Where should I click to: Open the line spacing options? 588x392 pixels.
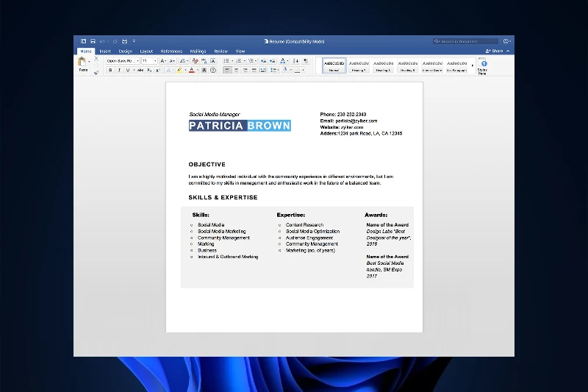(x=273, y=70)
